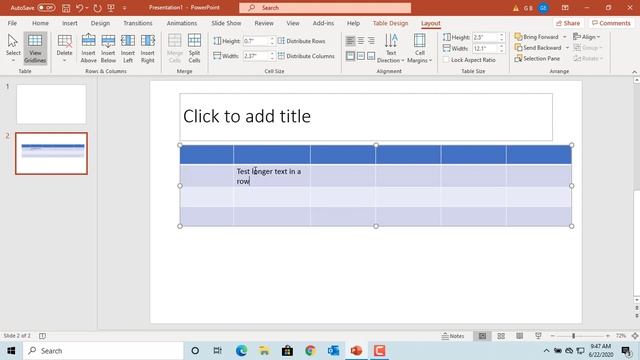Open Outlook from taskbar
This screenshot has height=360, width=640.
coord(333,351)
